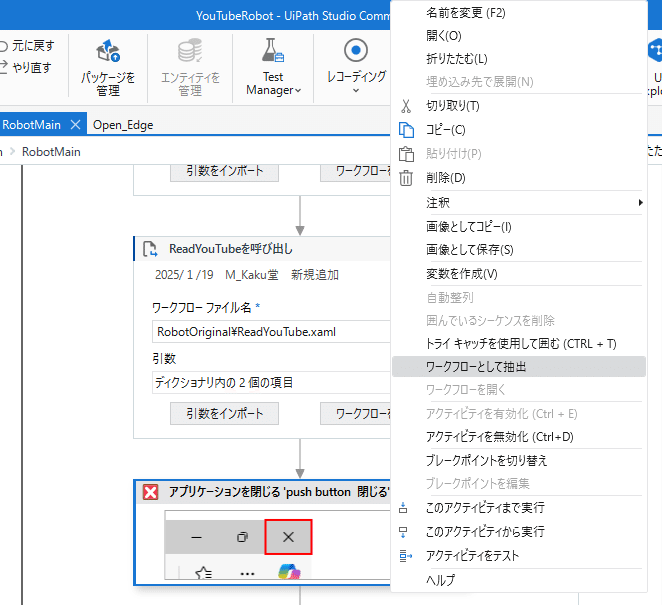Expand the Recording dropdown arrow
Screen dimensions: 662x605
(356, 90)
